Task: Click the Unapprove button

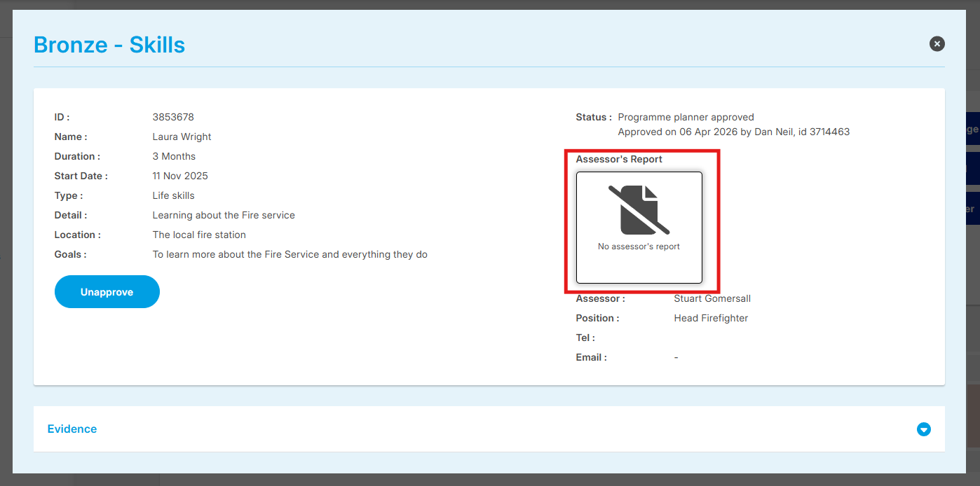Action: coord(107,292)
